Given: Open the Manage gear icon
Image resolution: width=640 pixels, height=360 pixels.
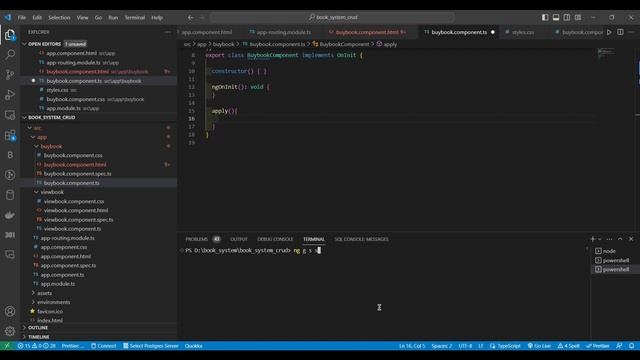Looking at the screenshot, I should [x=10, y=331].
